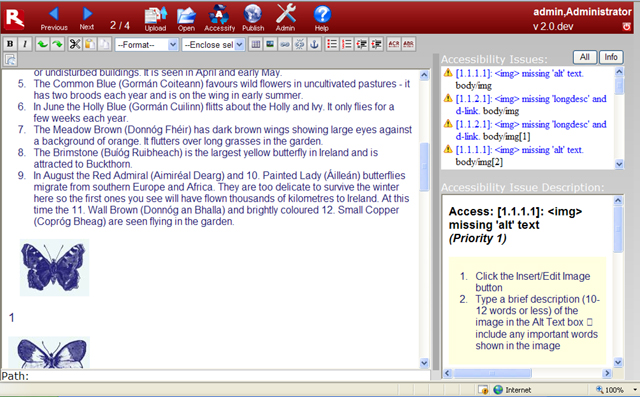
Task: Select the first butterfly image
Action: [x=54, y=267]
